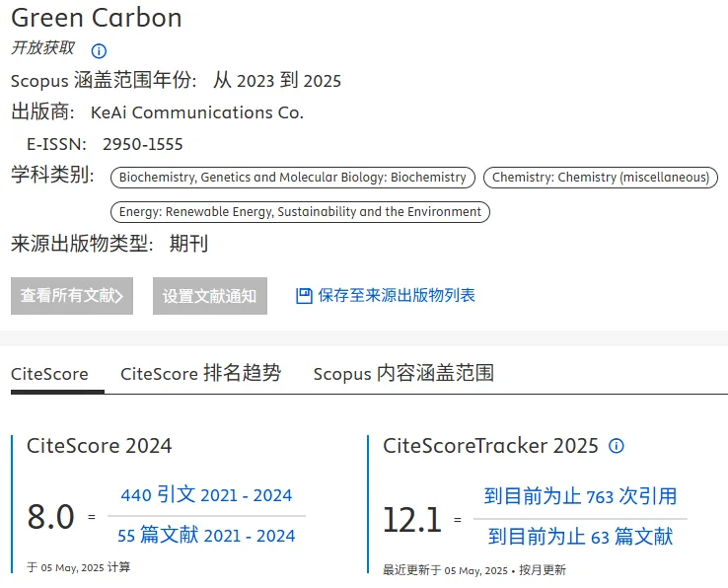The image size is (728, 588).
Task: Switch to CiteScore 排名趋势 tab
Action: tap(201, 374)
